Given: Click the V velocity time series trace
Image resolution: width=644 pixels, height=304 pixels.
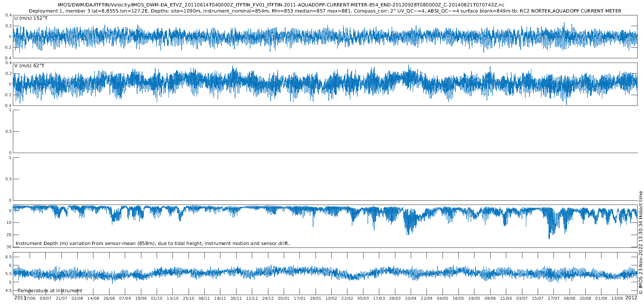Looking at the screenshot, I should point(325,84).
